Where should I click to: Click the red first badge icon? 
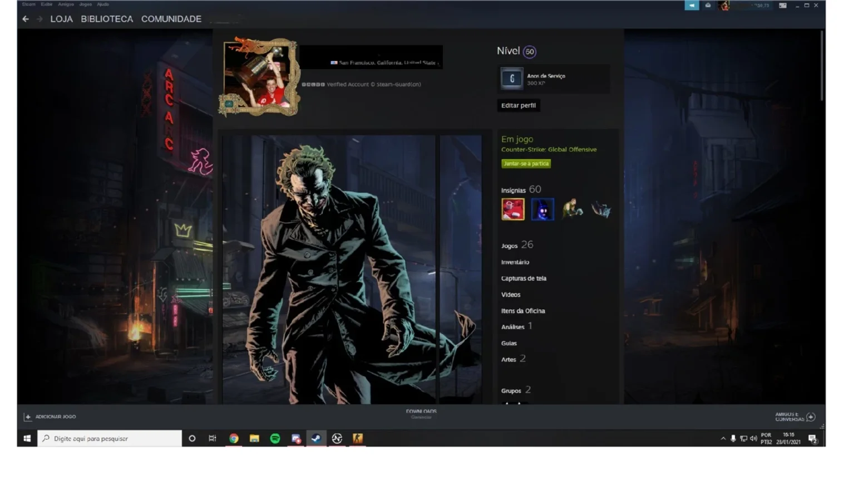(x=513, y=209)
